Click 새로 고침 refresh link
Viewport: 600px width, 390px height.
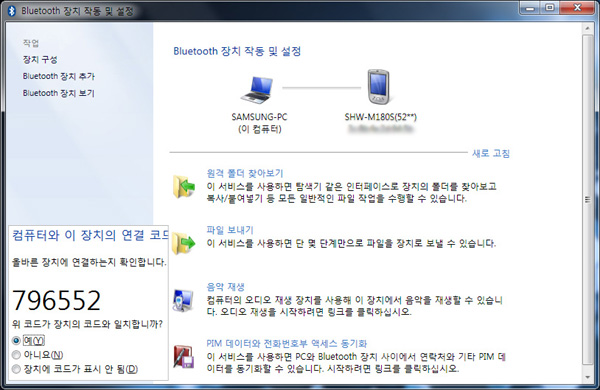[491, 153]
